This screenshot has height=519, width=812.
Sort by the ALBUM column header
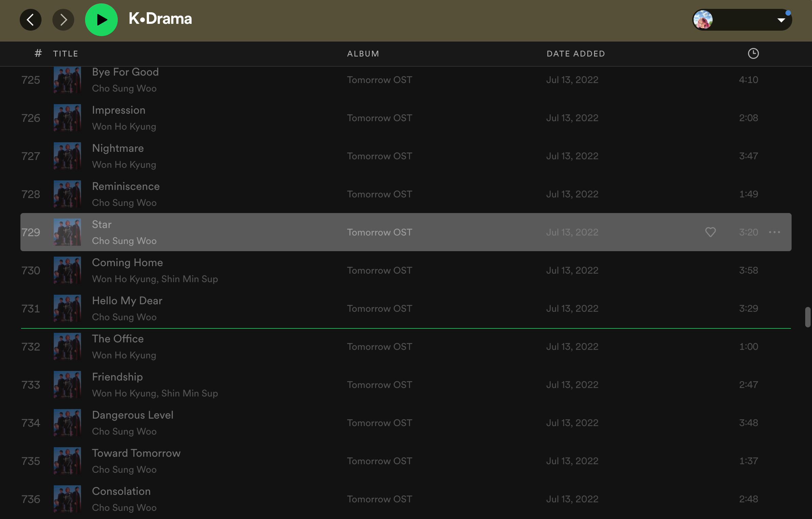pos(363,54)
